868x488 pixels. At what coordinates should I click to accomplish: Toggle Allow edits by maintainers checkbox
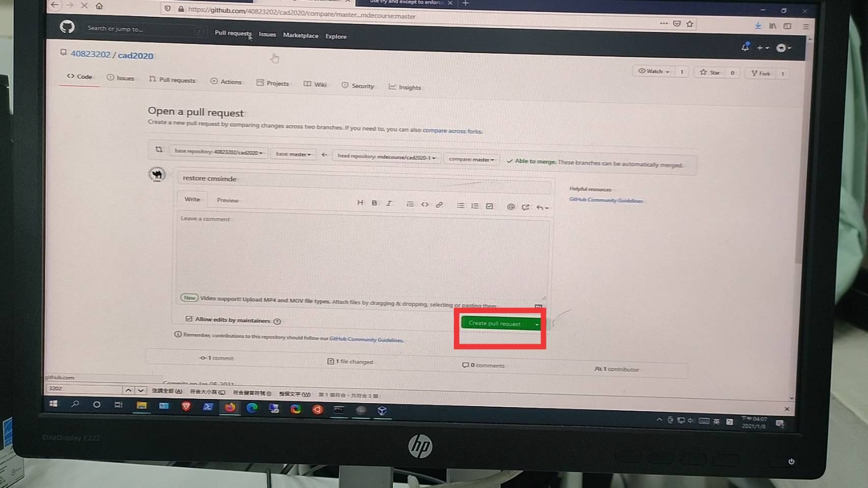coord(189,319)
